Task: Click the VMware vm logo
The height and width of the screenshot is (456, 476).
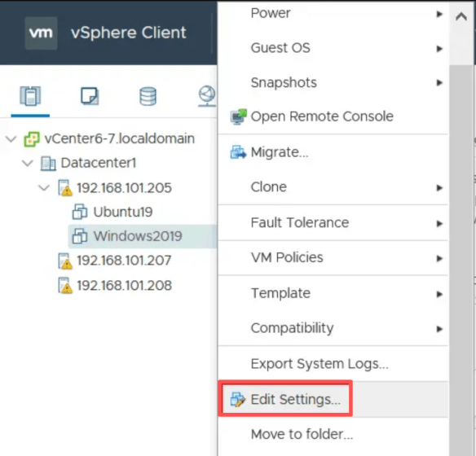Action: coord(41,33)
